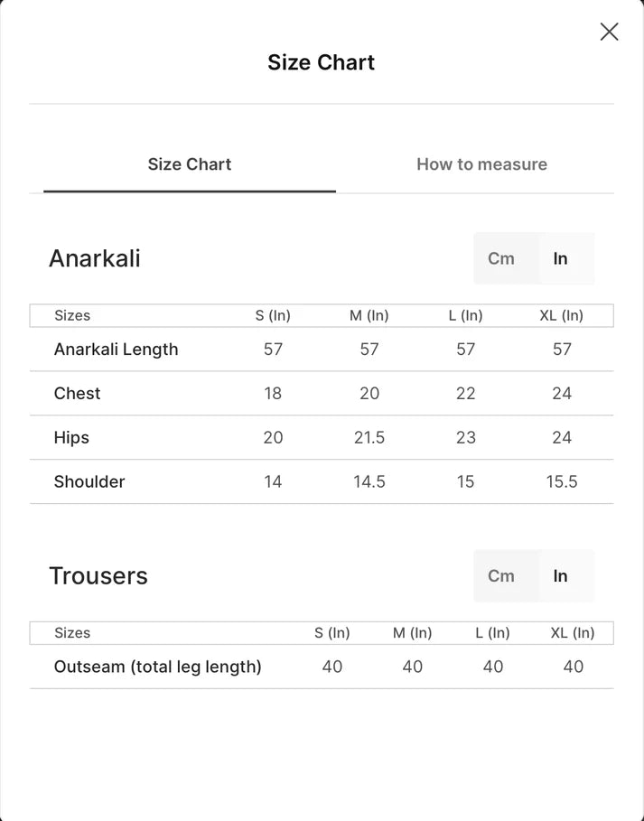Toggle Anarkali units to Cm

[501, 258]
